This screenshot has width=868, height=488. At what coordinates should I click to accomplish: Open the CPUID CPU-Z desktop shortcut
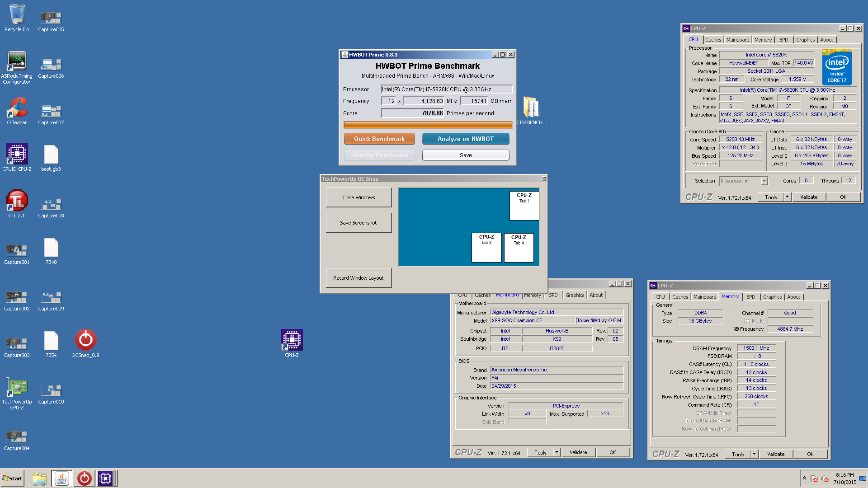(x=17, y=158)
